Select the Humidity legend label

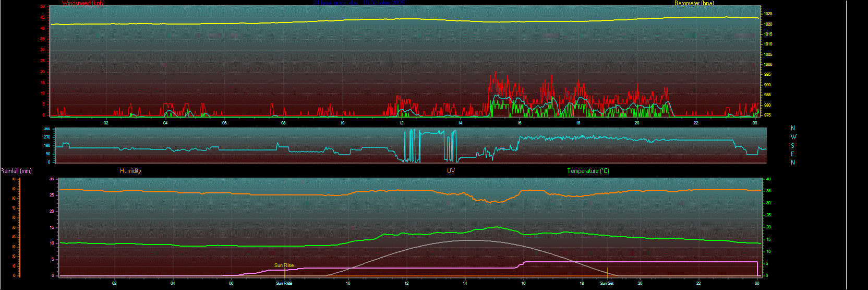pos(130,171)
